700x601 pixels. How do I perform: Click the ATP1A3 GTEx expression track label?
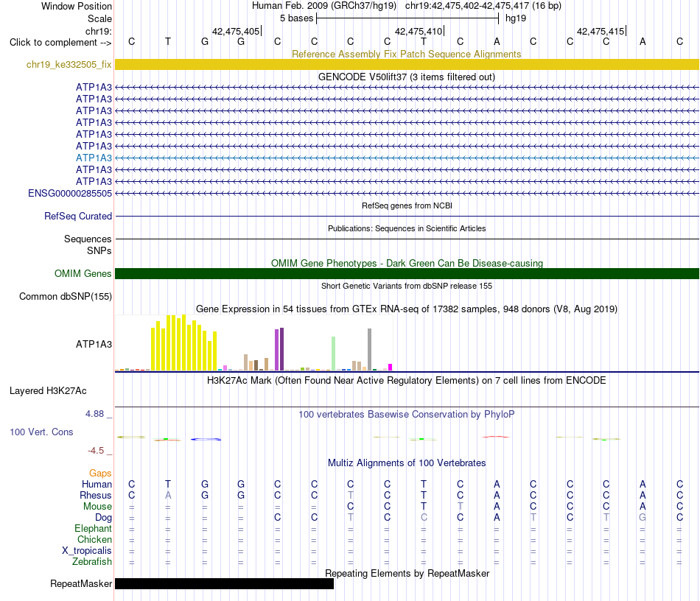(x=94, y=344)
